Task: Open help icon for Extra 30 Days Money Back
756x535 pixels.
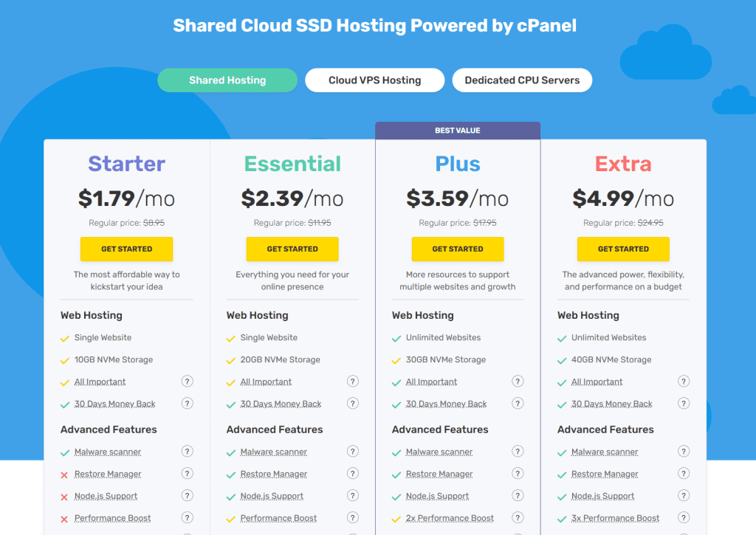Action: pyautogui.click(x=684, y=404)
